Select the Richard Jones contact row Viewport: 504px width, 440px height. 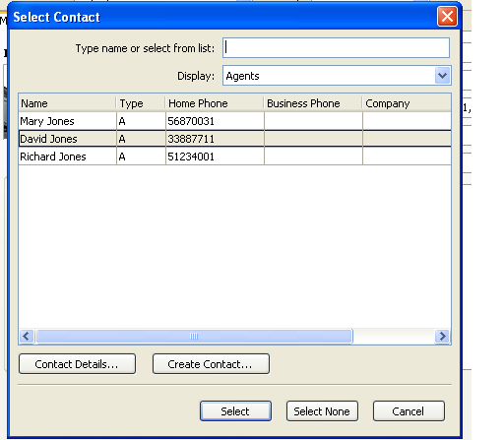click(x=234, y=157)
